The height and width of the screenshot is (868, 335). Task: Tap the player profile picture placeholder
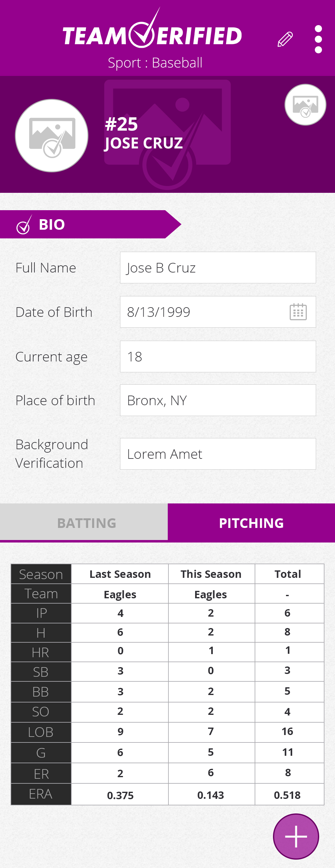click(x=52, y=136)
